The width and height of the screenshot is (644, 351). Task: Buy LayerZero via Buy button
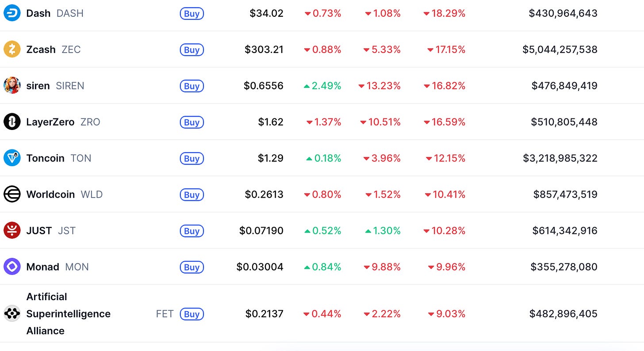click(x=192, y=122)
